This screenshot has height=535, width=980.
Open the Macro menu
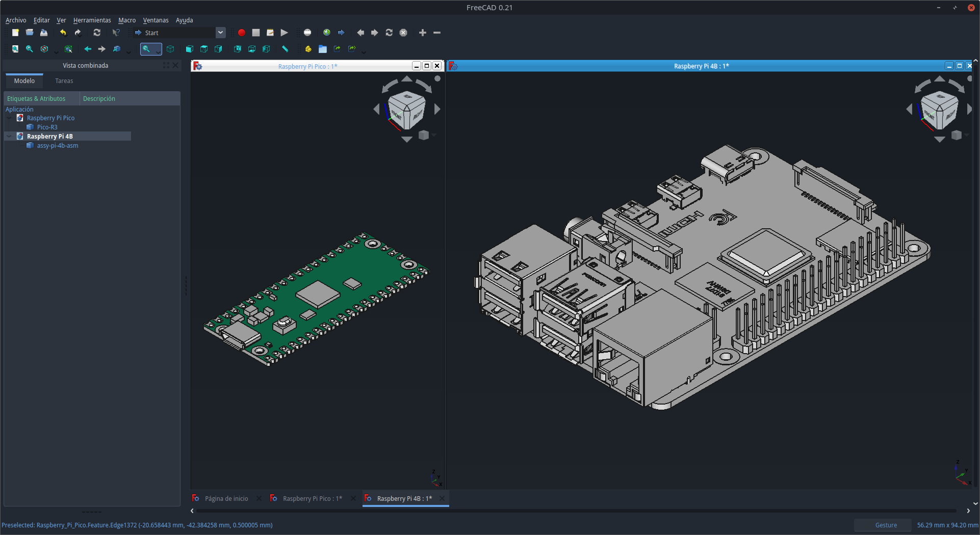coord(127,20)
